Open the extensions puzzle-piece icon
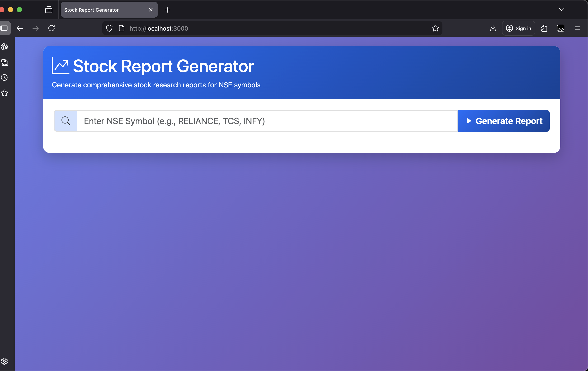 [544, 28]
